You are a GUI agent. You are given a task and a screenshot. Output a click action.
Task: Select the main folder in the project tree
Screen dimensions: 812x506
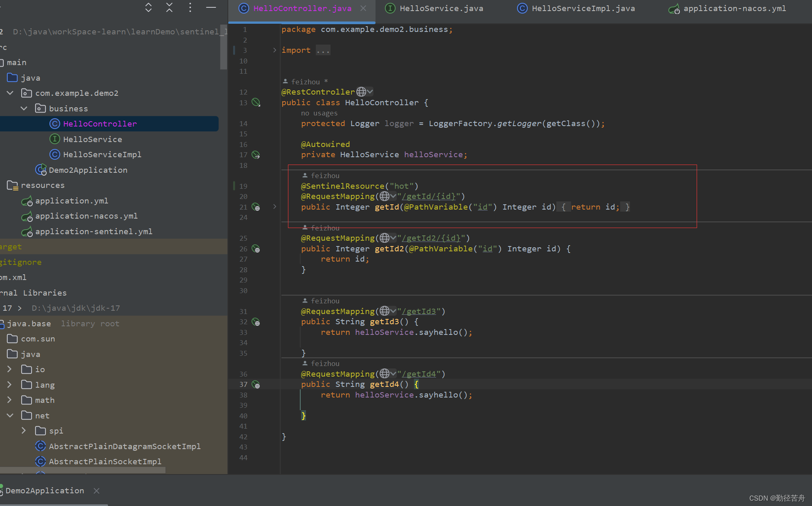16,62
